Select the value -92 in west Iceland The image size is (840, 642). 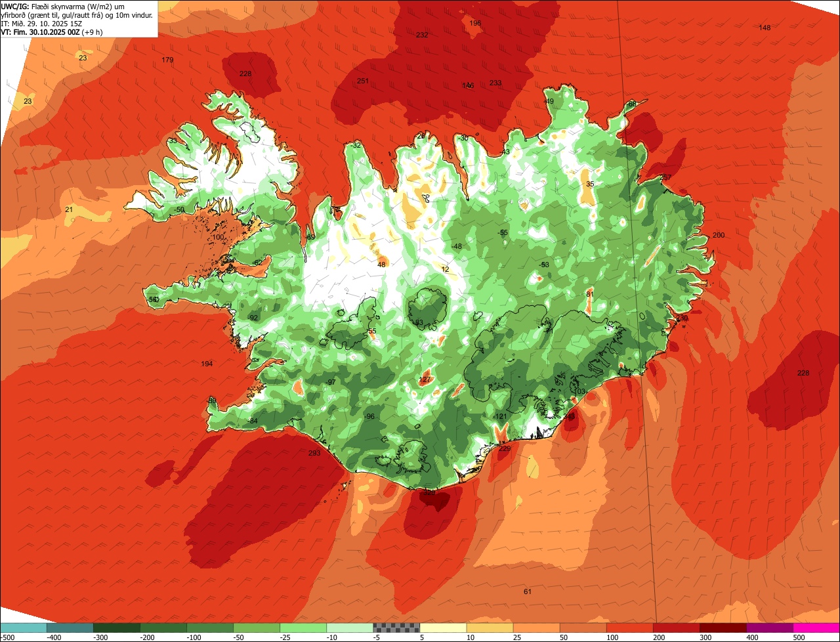coord(253,318)
